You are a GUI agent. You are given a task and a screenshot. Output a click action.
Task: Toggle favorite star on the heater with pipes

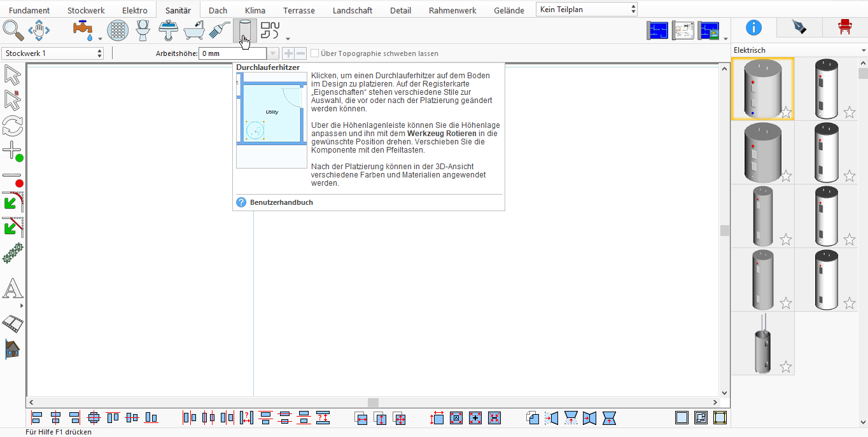(786, 366)
